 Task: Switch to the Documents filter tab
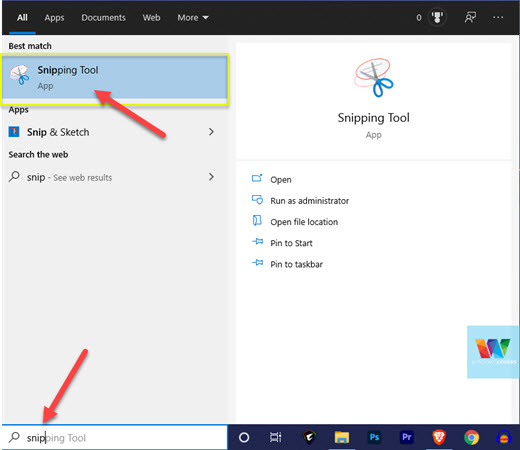click(x=103, y=18)
